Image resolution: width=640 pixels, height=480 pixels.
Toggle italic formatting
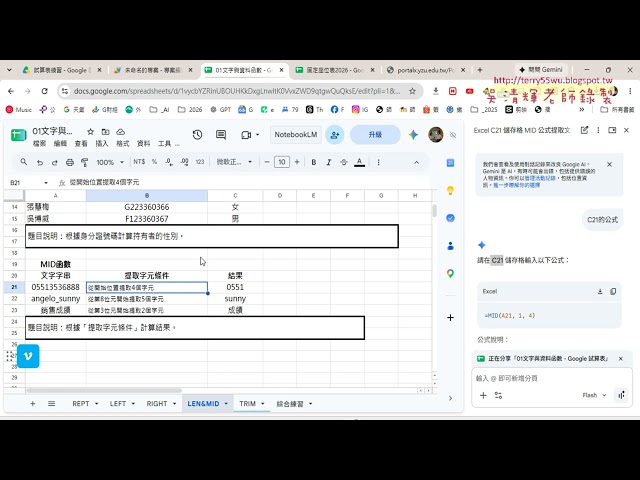(x=329, y=162)
